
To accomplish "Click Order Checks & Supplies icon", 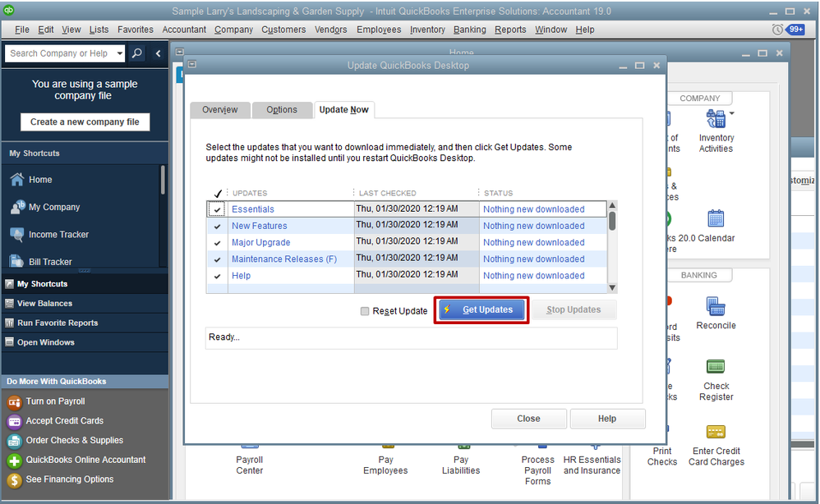I will pos(14,441).
